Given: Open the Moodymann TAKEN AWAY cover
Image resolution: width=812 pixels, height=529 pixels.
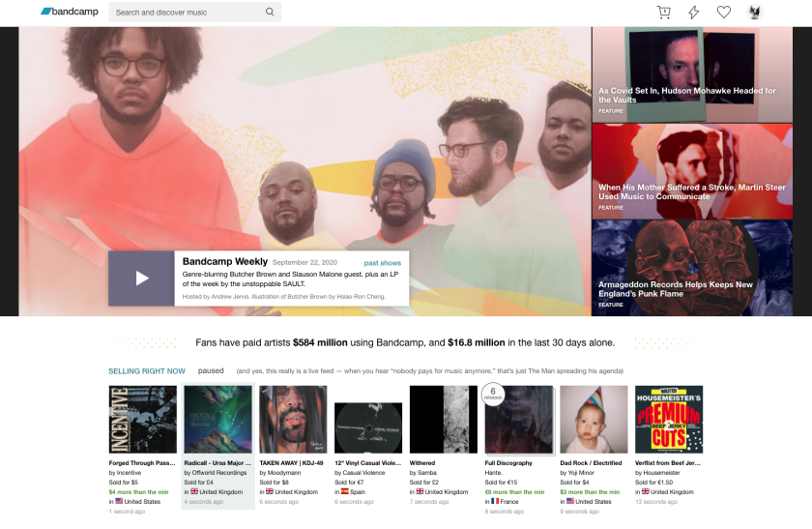Looking at the screenshot, I should click(293, 419).
